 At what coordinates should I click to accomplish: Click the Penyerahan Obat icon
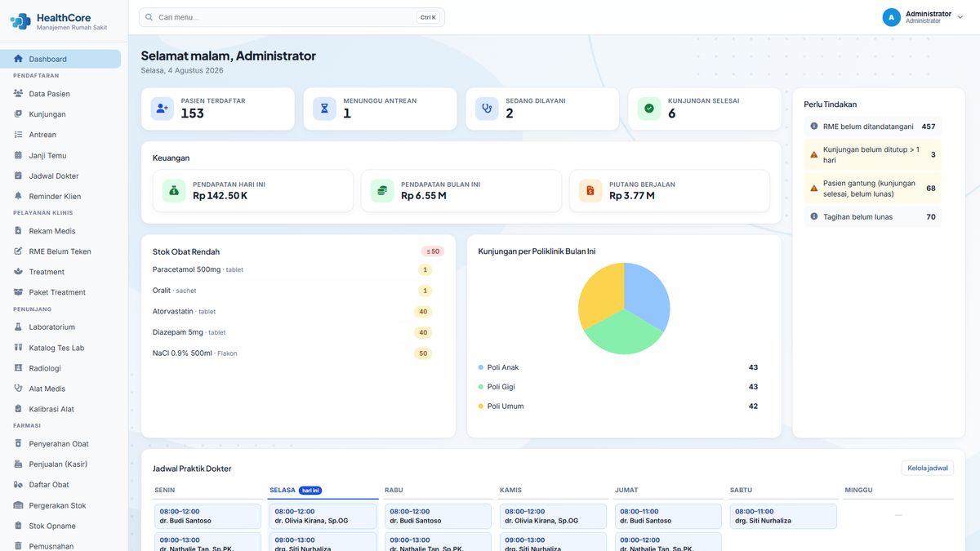pyautogui.click(x=18, y=444)
